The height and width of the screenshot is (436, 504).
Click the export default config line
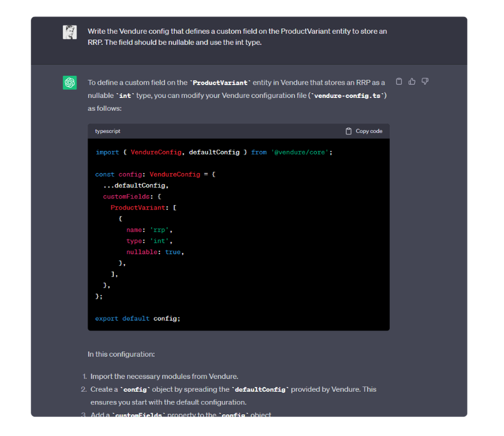138,318
